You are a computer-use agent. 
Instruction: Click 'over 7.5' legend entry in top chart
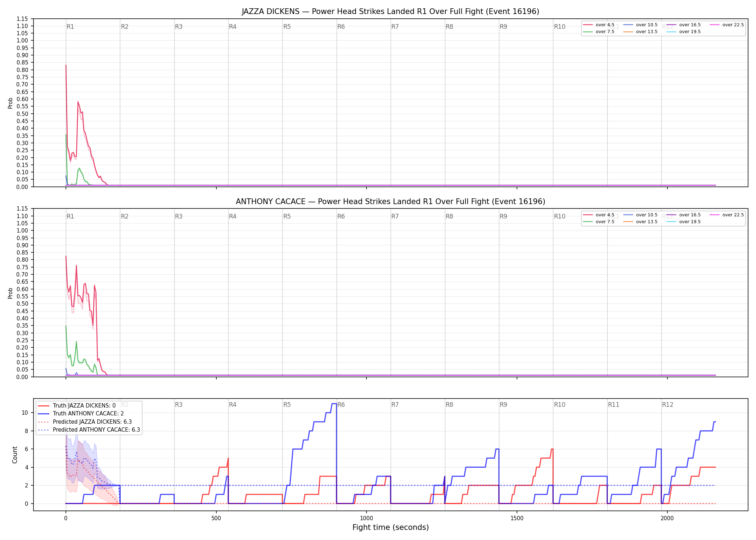pos(599,32)
